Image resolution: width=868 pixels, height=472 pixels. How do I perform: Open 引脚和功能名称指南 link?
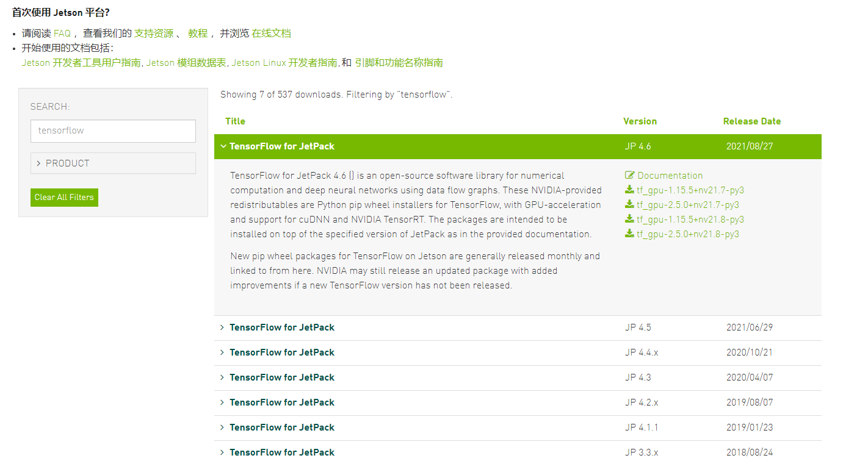pyautogui.click(x=399, y=63)
